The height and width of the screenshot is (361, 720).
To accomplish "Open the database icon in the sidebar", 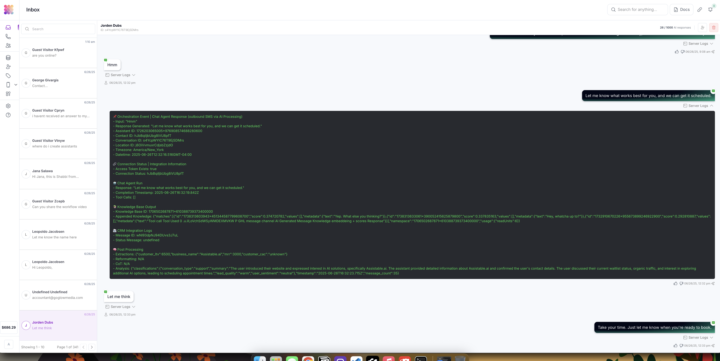I will 8,58.
